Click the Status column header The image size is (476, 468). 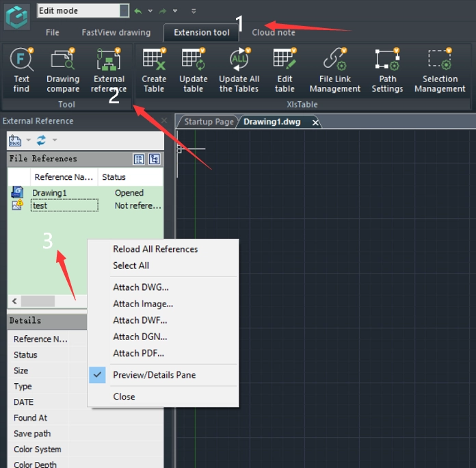[131, 177]
